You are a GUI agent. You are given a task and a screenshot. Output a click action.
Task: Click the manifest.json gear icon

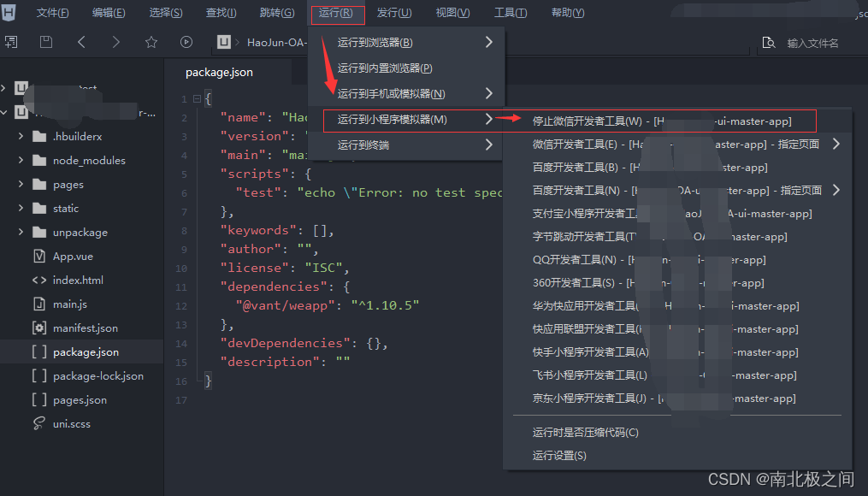pos(39,328)
